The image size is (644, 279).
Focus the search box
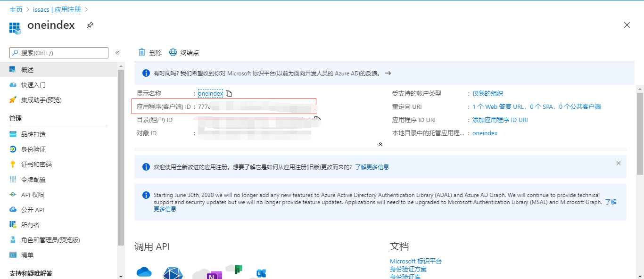pyautogui.click(x=59, y=53)
